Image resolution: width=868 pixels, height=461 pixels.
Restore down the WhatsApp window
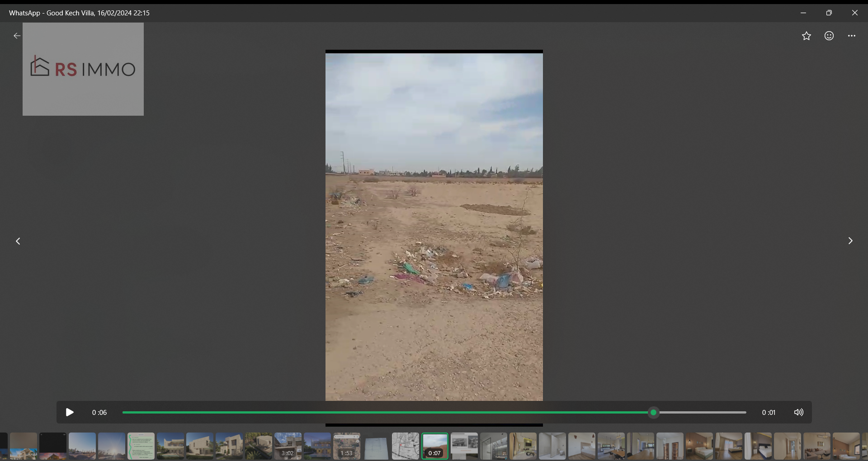[829, 13]
